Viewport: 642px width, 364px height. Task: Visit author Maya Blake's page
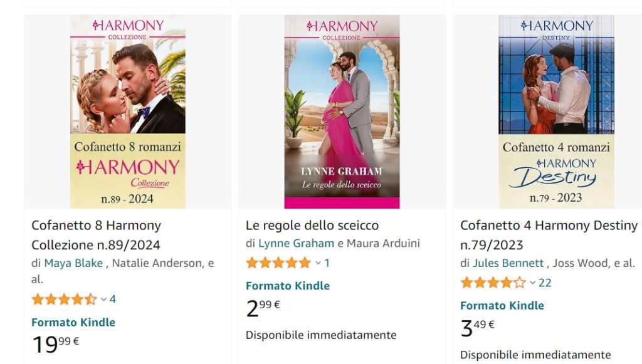73,263
